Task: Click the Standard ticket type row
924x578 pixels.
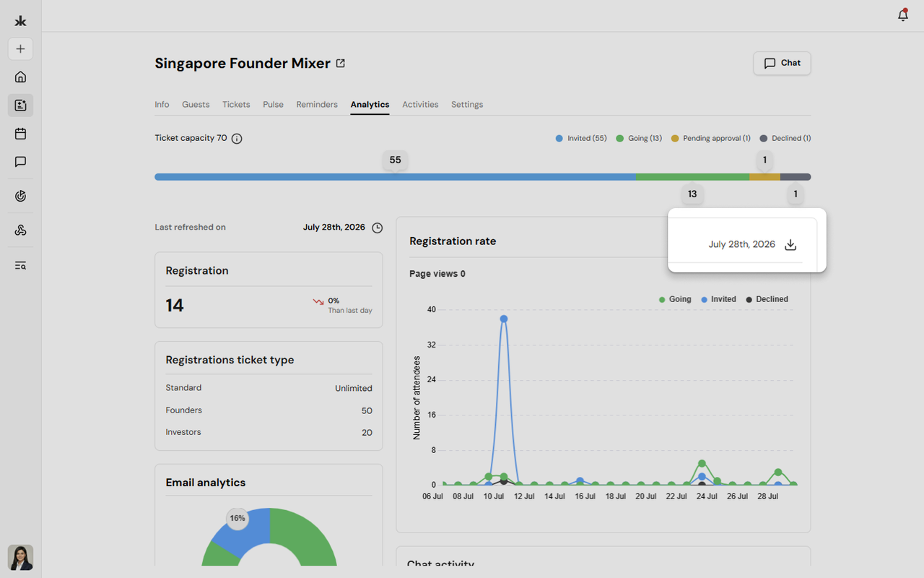Action: tap(269, 388)
